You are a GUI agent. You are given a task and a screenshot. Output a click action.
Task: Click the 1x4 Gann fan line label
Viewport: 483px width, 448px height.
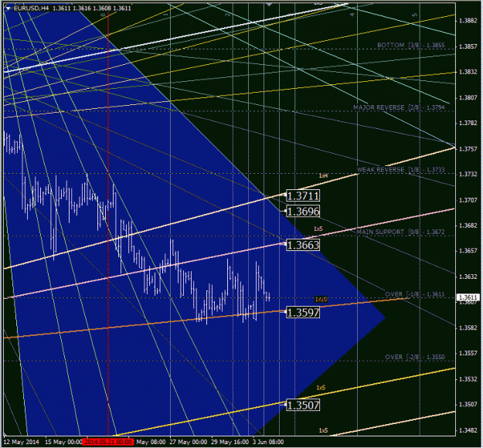coord(324,175)
